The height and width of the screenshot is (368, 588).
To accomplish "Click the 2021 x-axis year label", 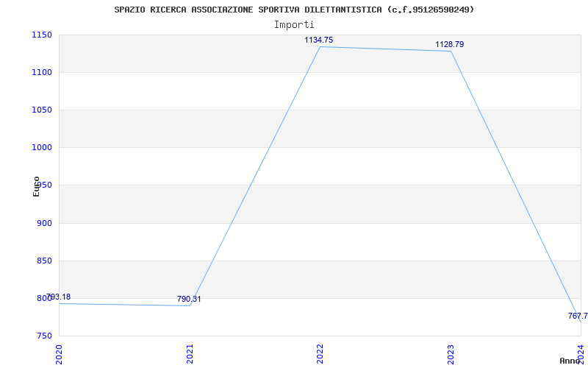I will coord(190,354).
